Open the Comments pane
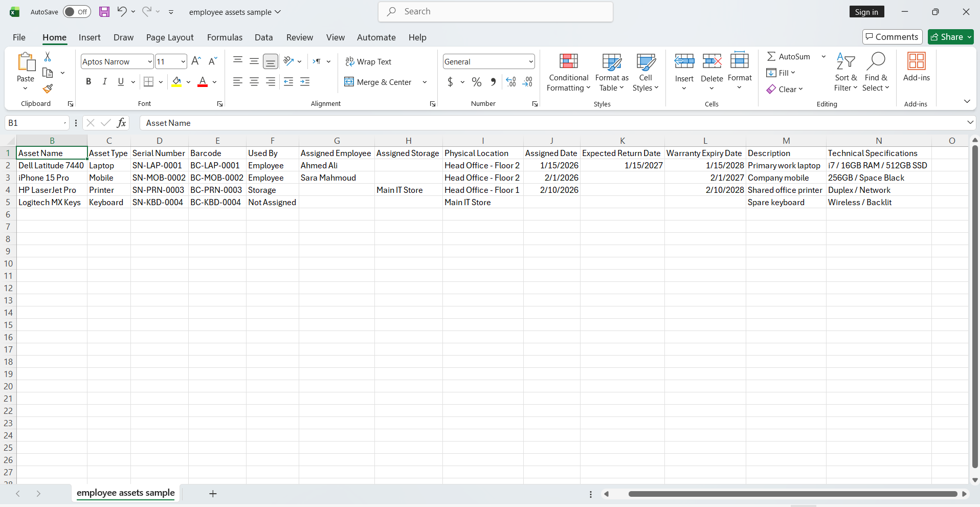The image size is (980, 507). [892, 37]
